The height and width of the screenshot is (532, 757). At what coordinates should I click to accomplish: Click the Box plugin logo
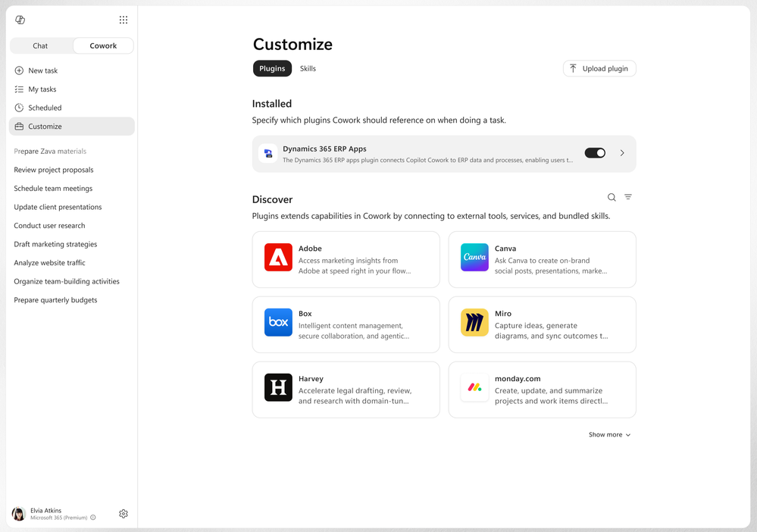278,322
